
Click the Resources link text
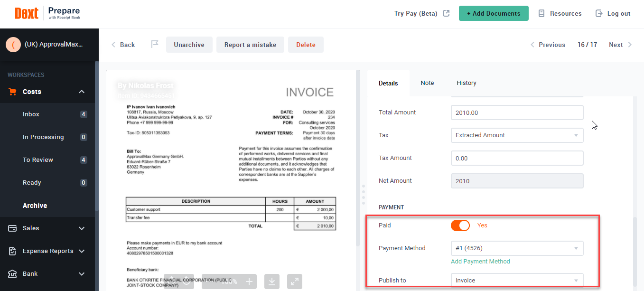[x=566, y=13]
